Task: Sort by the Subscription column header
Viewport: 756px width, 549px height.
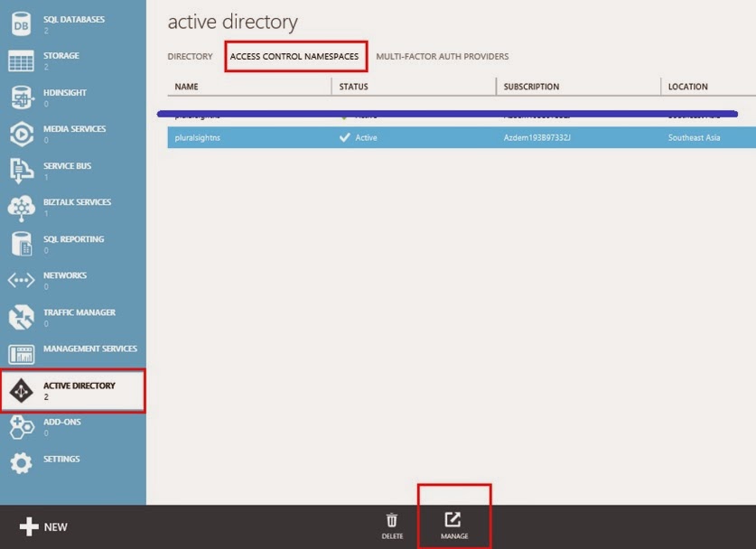Action: (531, 87)
